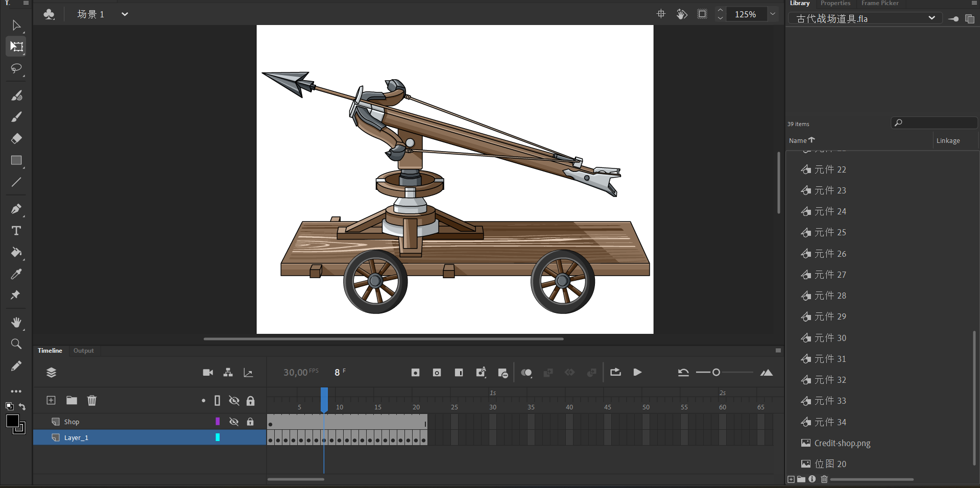Click the New Layer icon in timeline
The image size is (980, 488).
51,400
